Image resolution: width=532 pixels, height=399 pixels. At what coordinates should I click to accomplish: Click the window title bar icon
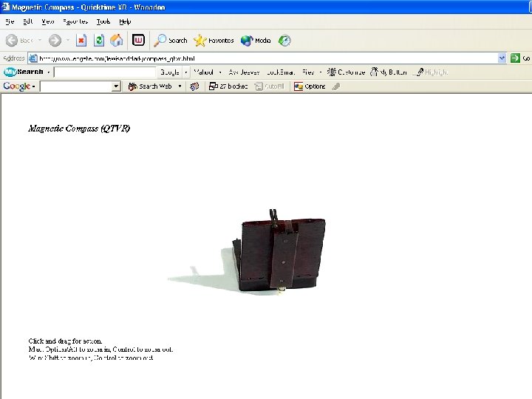coord(5,7)
